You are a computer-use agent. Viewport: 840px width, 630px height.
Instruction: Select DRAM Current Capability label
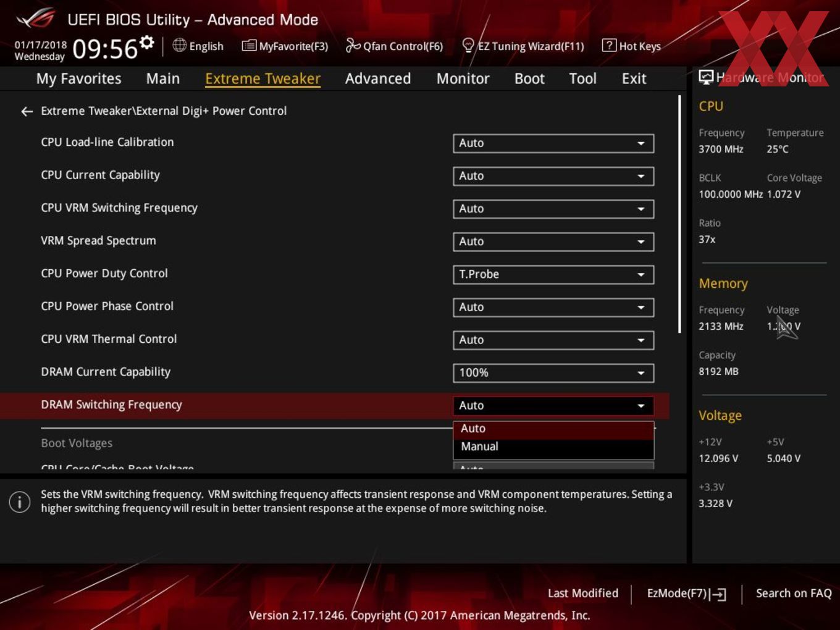coord(106,371)
